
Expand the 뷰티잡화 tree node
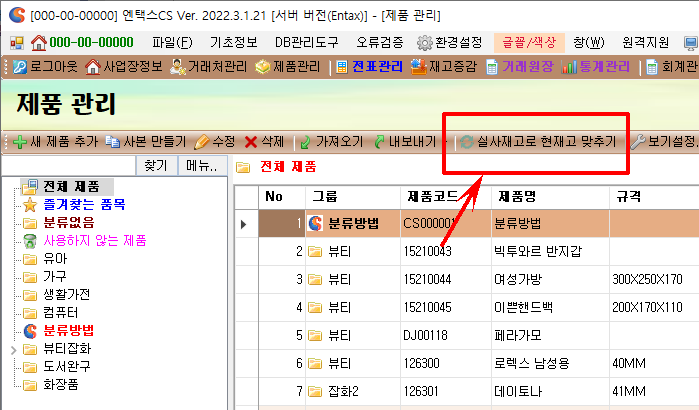click(x=13, y=350)
